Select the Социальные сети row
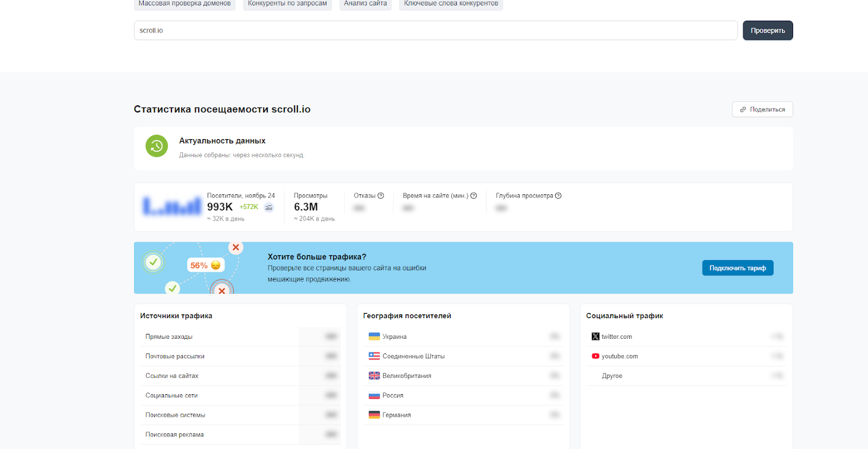This screenshot has width=868, height=449. tap(240, 395)
